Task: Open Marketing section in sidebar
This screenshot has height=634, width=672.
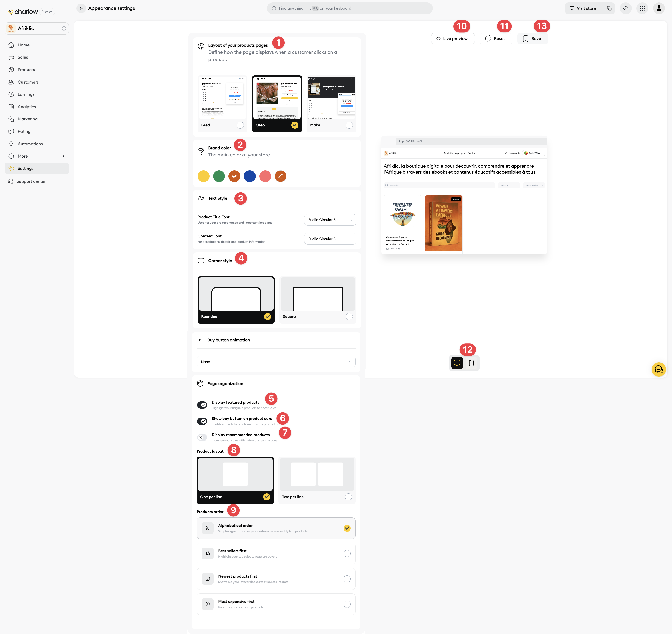Action: (27, 119)
